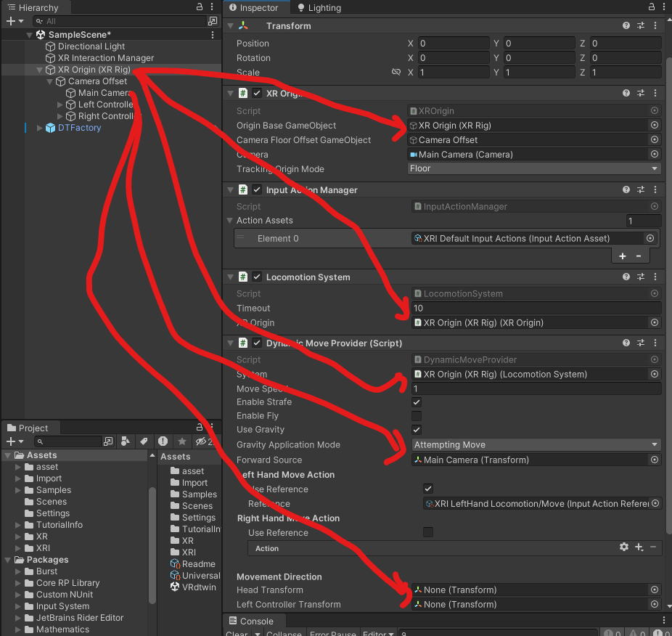Image resolution: width=672 pixels, height=636 pixels.
Task: Add element to Action Assets list
Action: click(622, 256)
